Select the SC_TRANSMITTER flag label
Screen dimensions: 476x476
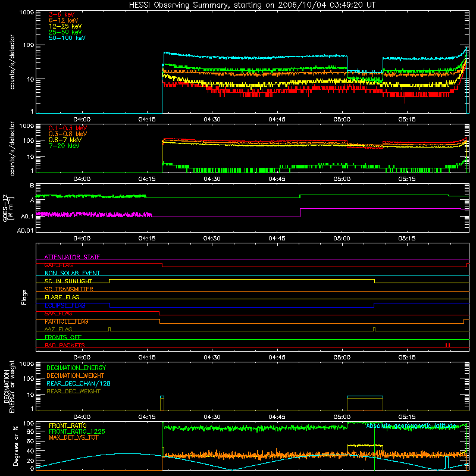click(68, 289)
